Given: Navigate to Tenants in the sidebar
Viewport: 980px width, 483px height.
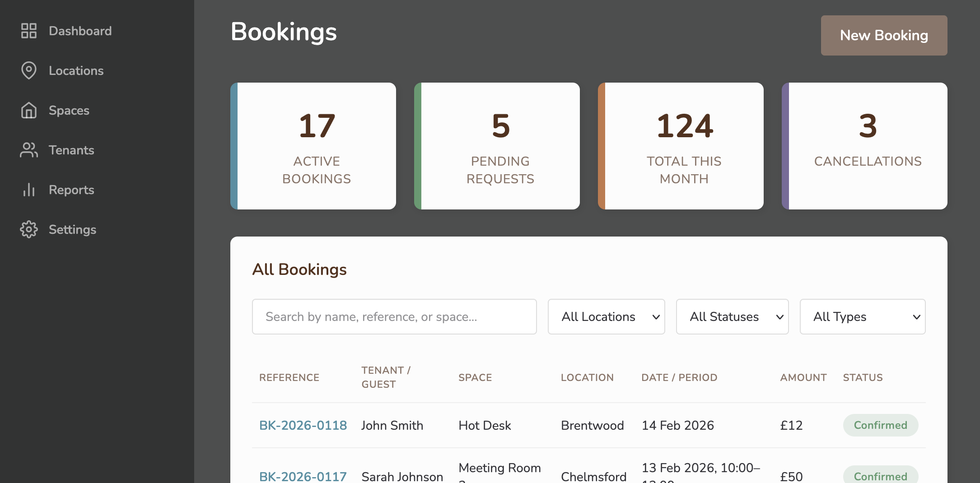Looking at the screenshot, I should (71, 150).
